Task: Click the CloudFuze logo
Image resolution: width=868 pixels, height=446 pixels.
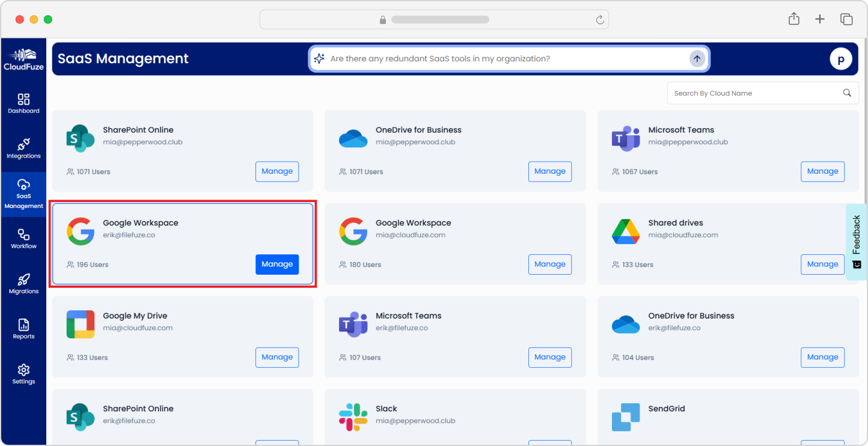Action: click(23, 59)
